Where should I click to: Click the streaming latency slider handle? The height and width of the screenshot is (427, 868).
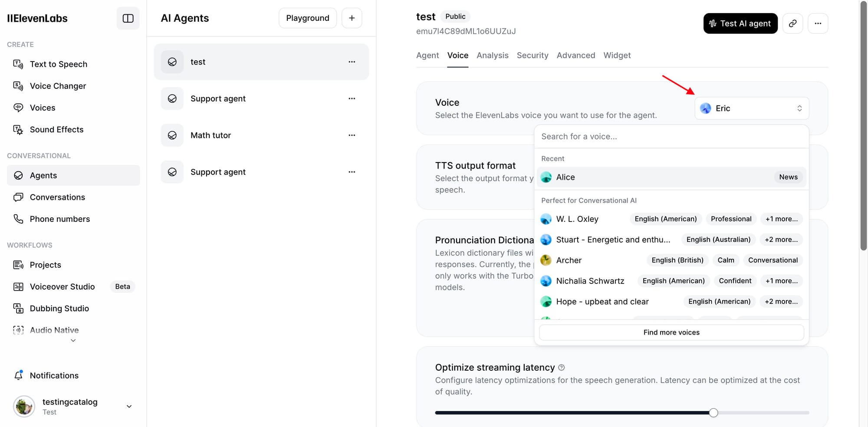(713, 413)
